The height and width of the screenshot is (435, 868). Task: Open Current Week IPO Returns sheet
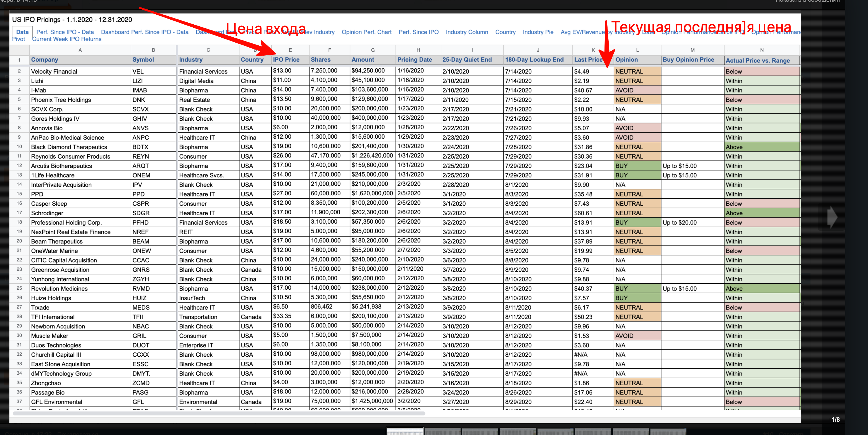[67, 39]
